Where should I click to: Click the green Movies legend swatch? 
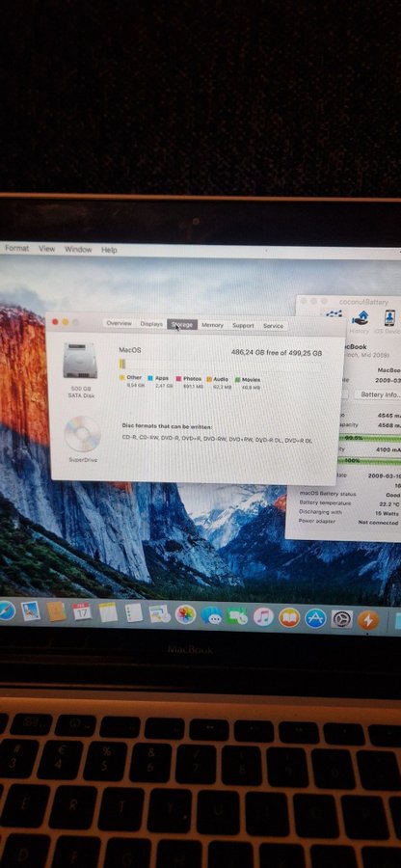click(238, 380)
